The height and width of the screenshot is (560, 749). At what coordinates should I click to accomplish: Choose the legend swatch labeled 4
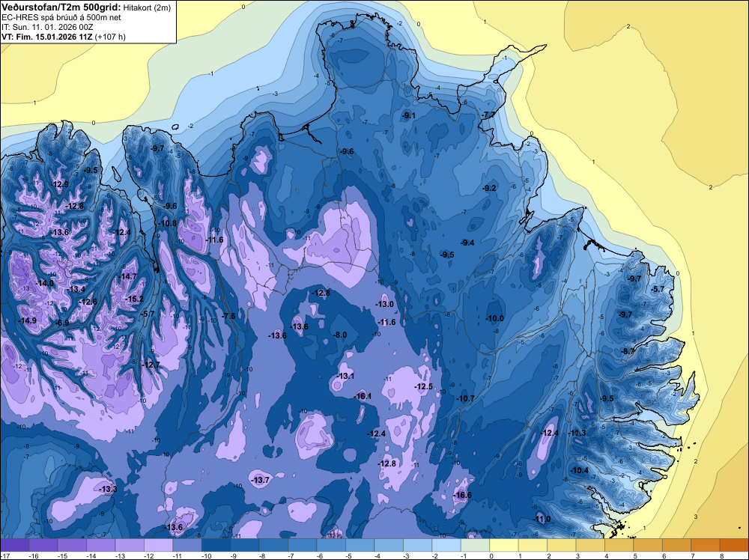[619, 545]
